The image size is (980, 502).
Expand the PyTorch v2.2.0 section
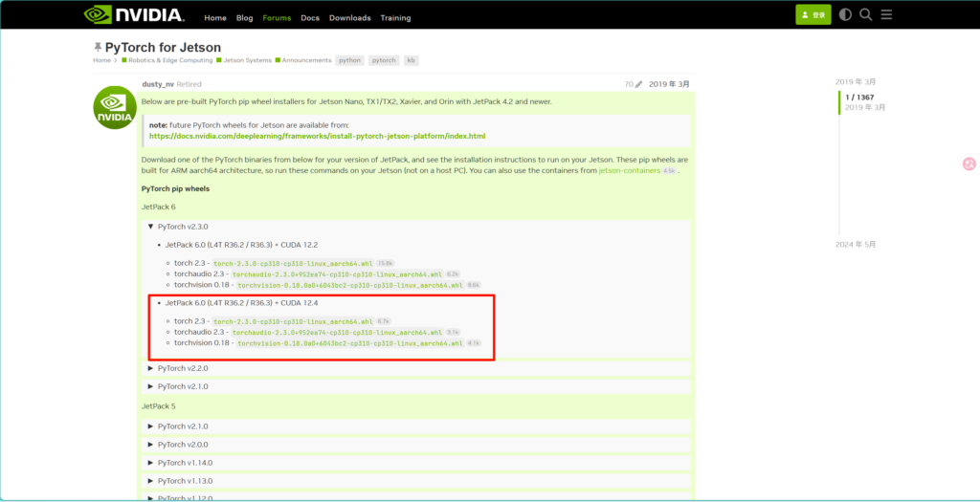coord(177,368)
